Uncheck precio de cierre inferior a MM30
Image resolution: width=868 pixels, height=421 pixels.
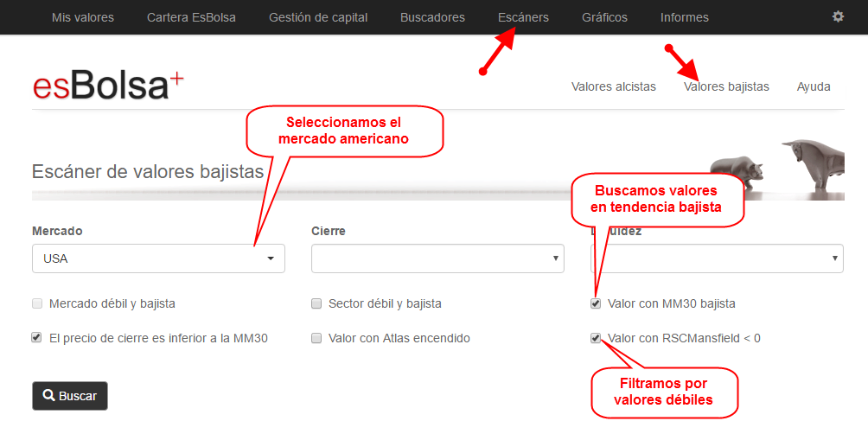pos(37,338)
